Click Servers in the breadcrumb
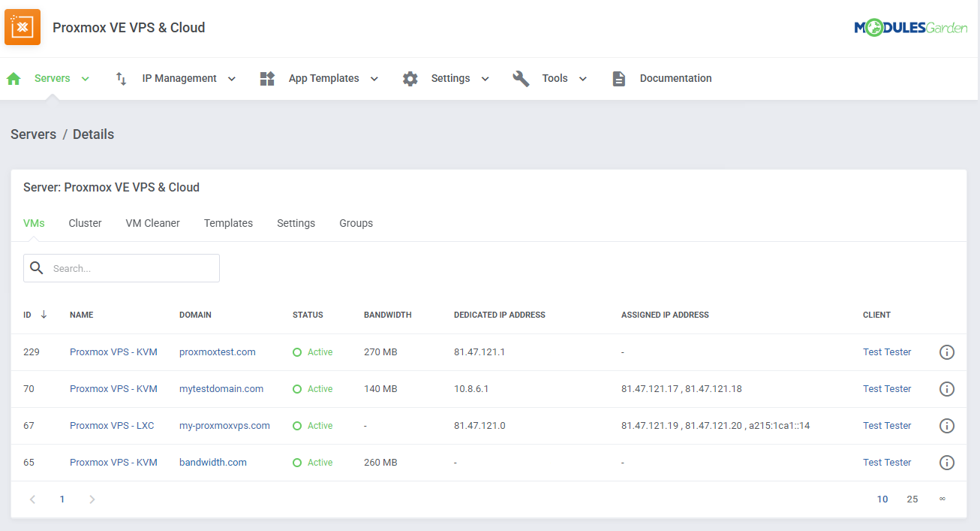The height and width of the screenshot is (531, 980). click(33, 134)
